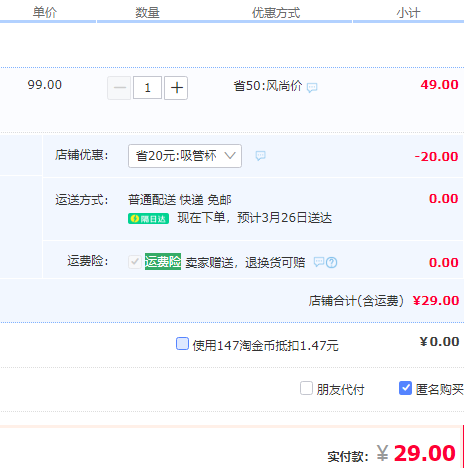The image size is (469, 468).
Task: Uncheck the 匿名购买 checkbox
Action: (405, 388)
